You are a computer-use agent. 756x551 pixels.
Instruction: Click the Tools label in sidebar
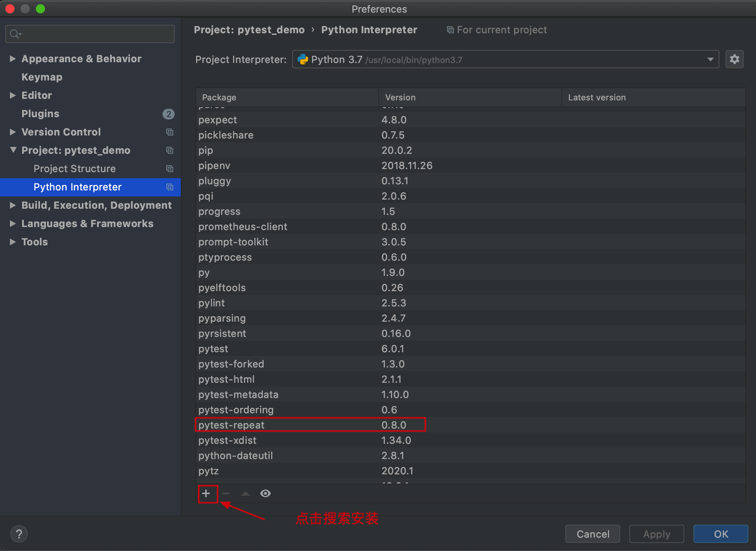pyautogui.click(x=35, y=242)
